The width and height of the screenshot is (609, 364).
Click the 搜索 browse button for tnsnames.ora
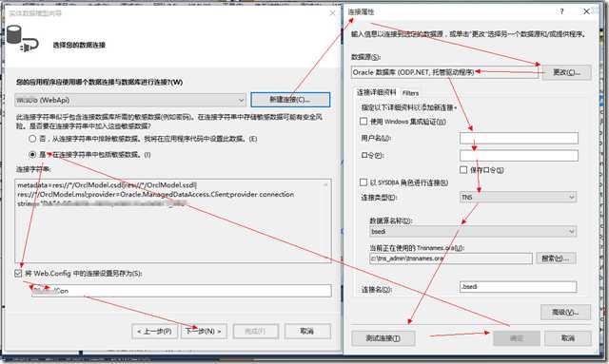(556, 259)
